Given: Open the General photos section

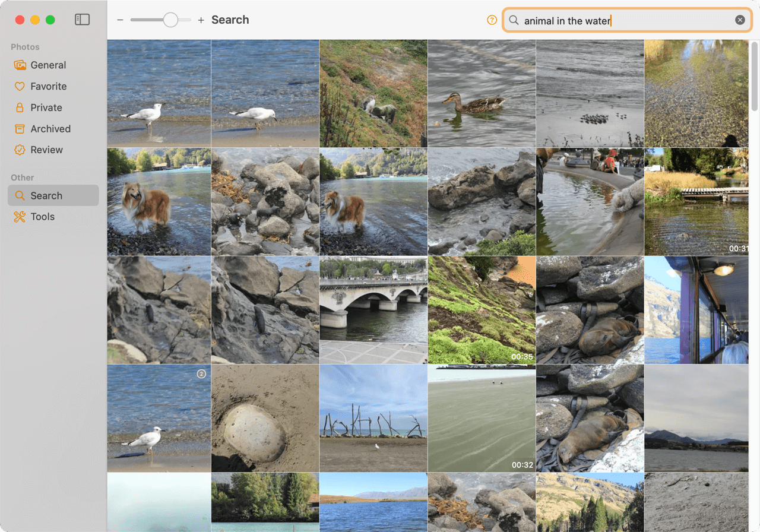Looking at the screenshot, I should (x=53, y=65).
